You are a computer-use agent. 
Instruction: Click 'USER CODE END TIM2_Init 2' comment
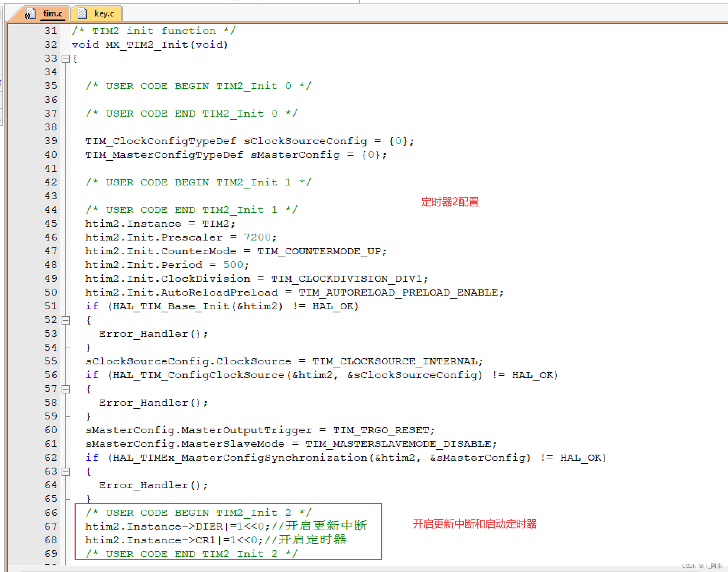click(x=192, y=554)
